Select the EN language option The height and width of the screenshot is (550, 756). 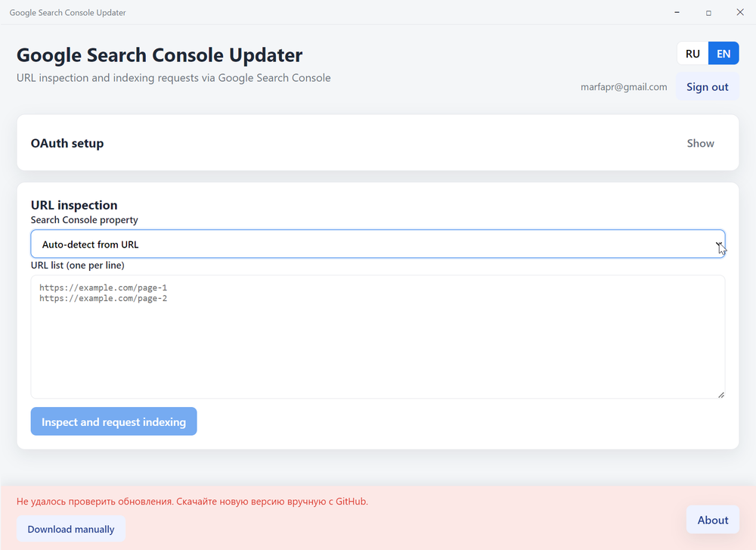[723, 54]
